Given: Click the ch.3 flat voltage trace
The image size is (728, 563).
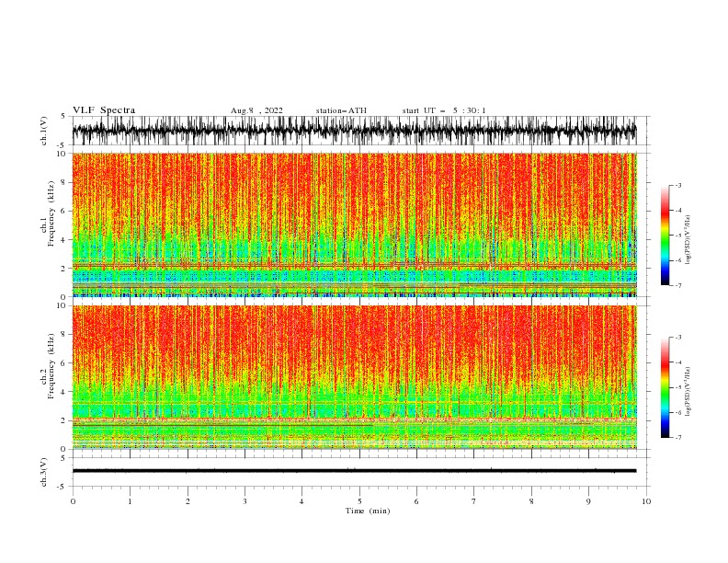Looking at the screenshot, I should point(354,471).
